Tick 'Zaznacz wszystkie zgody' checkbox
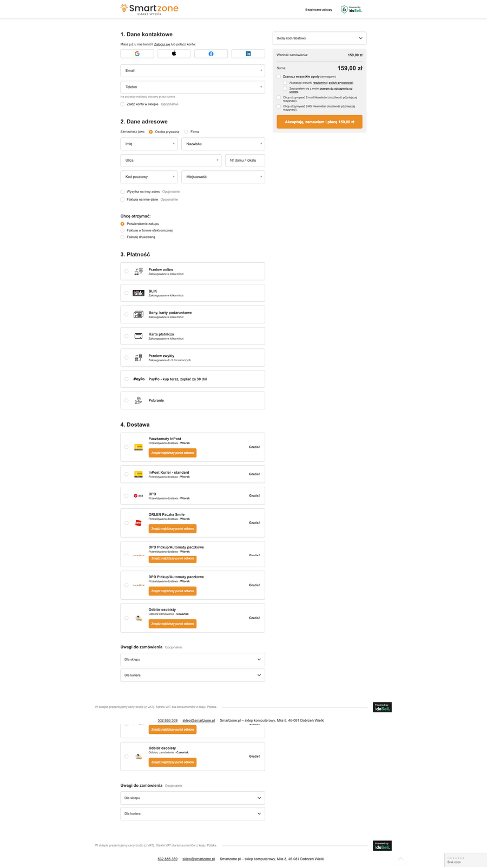This screenshot has width=487, height=868. click(279, 77)
